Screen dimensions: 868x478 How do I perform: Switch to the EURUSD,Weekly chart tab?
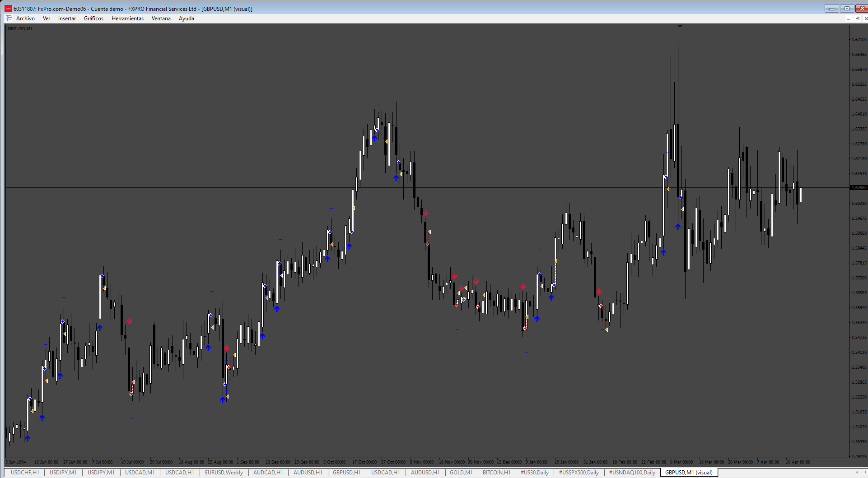click(x=224, y=473)
